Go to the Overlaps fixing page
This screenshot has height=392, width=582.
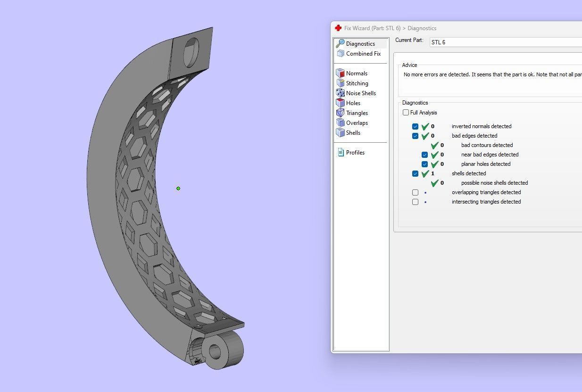coord(357,122)
